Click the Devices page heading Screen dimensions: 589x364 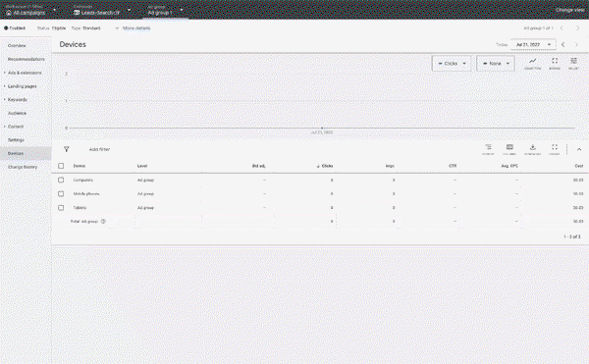[x=73, y=44]
